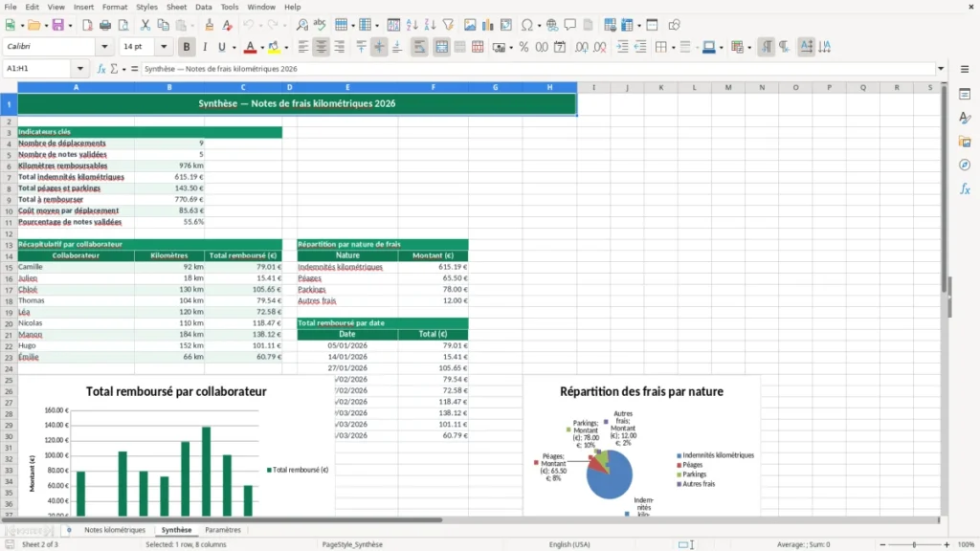Toggle Align Left

[303, 47]
